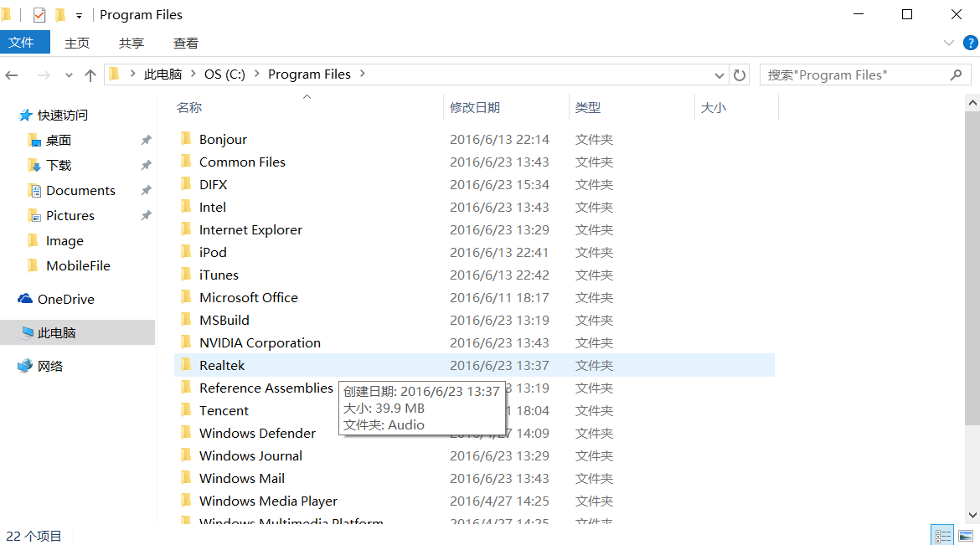Expand the ribbon with the chevron
Viewport: 980px width, 545px height.
(x=949, y=43)
